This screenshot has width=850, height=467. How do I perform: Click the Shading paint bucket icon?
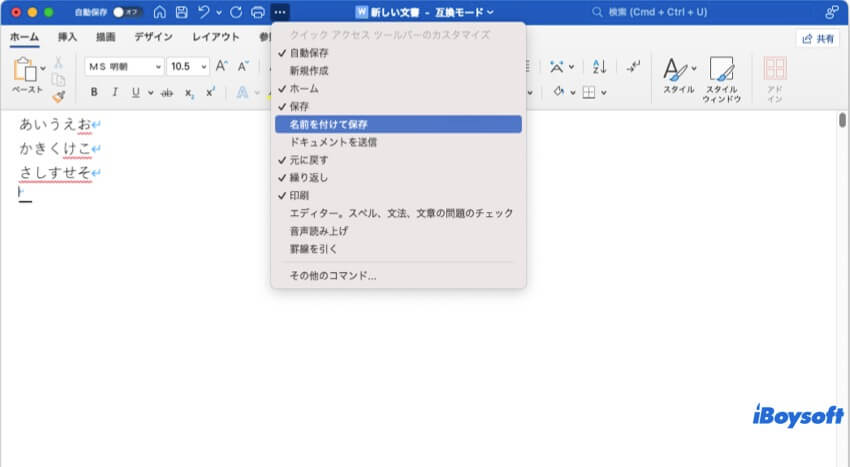558,92
